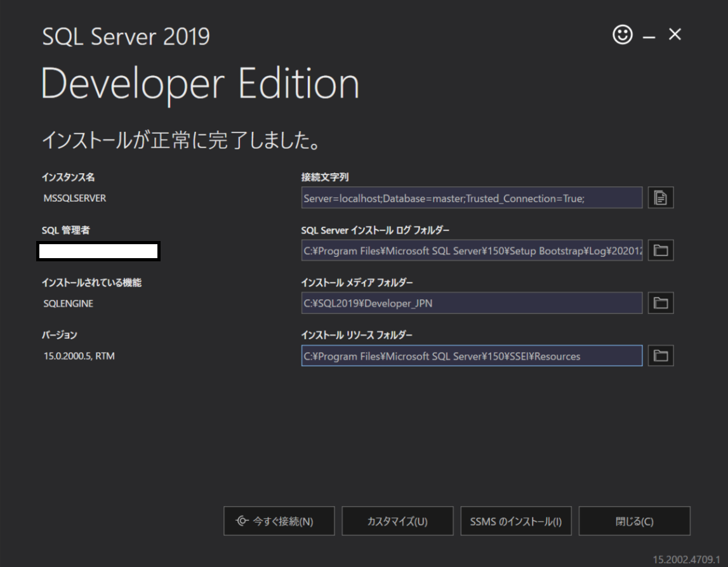Click the 15.2002.4709.1 build number text
Viewport: 728px width, 567px height.
coord(685,559)
